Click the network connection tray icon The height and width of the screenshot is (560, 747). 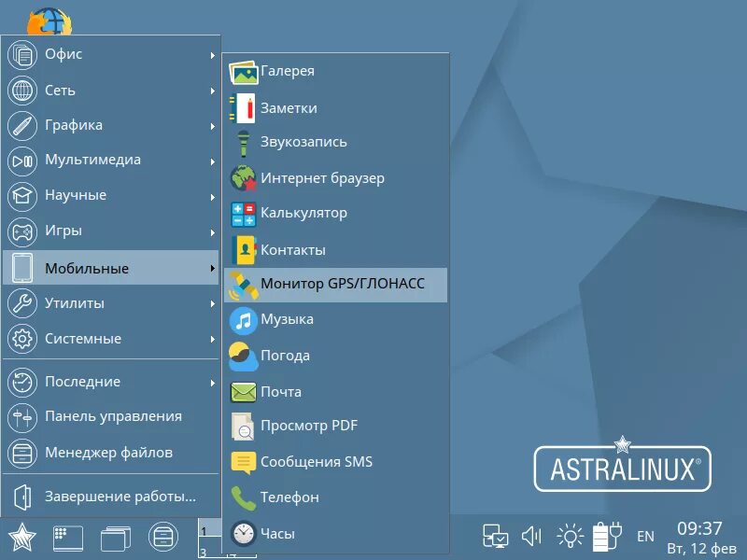[495, 536]
